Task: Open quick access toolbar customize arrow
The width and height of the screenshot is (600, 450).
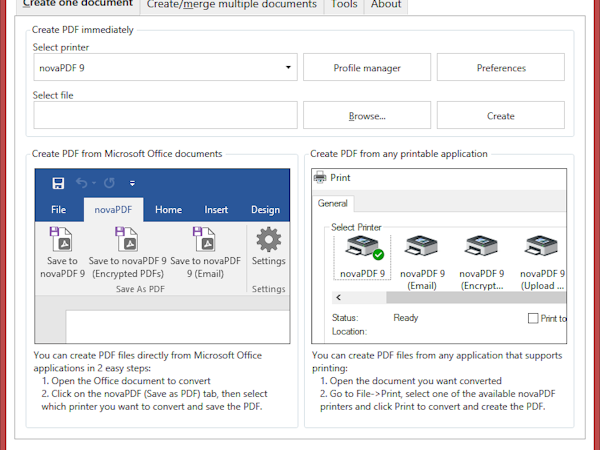Action: [x=132, y=183]
